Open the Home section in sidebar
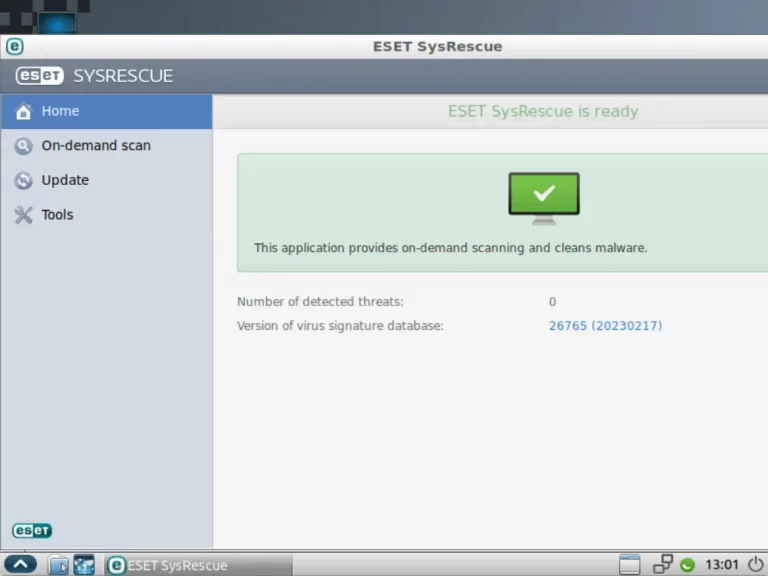Image resolution: width=768 pixels, height=576 pixels. coord(106,112)
